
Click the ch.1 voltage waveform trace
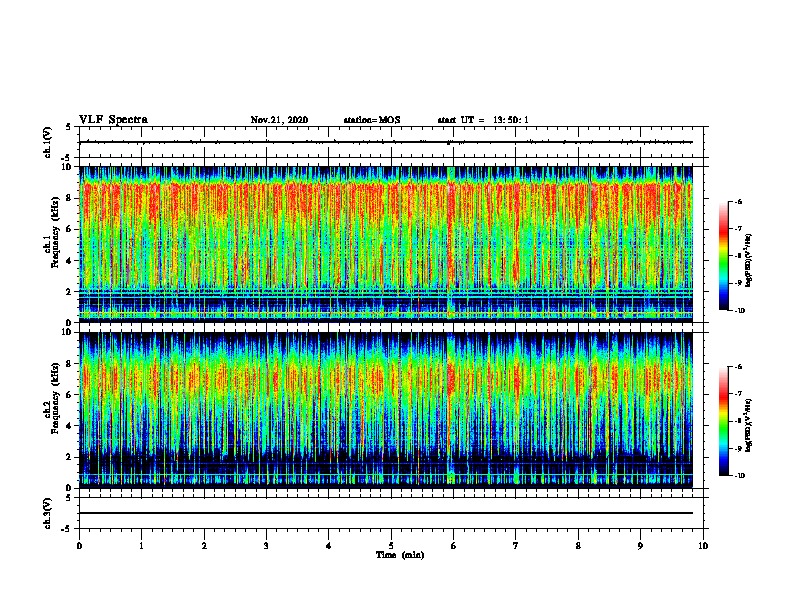click(x=386, y=142)
